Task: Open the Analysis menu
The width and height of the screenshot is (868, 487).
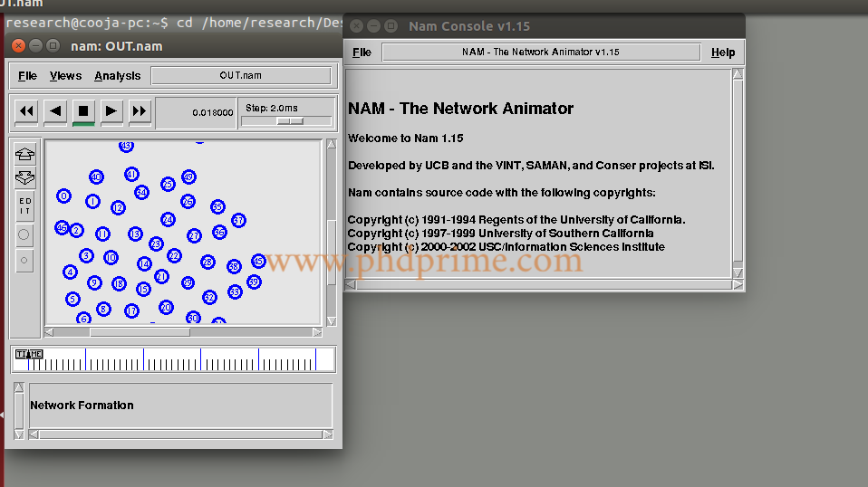Action: pos(117,76)
